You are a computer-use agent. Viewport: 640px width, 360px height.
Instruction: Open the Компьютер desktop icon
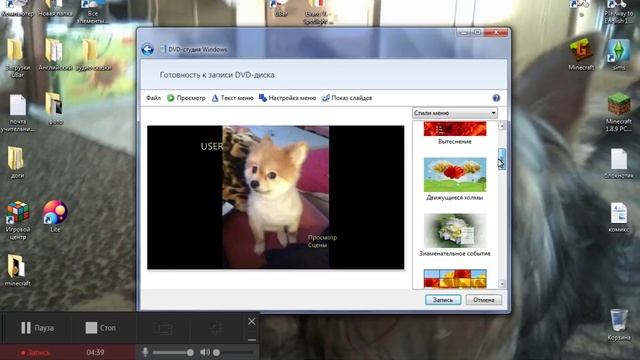[18, 9]
